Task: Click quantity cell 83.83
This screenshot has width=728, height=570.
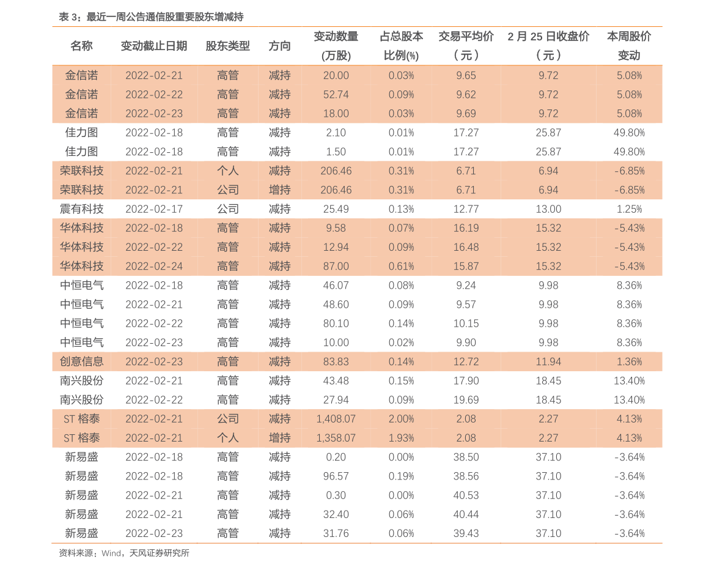Action: tap(336, 361)
